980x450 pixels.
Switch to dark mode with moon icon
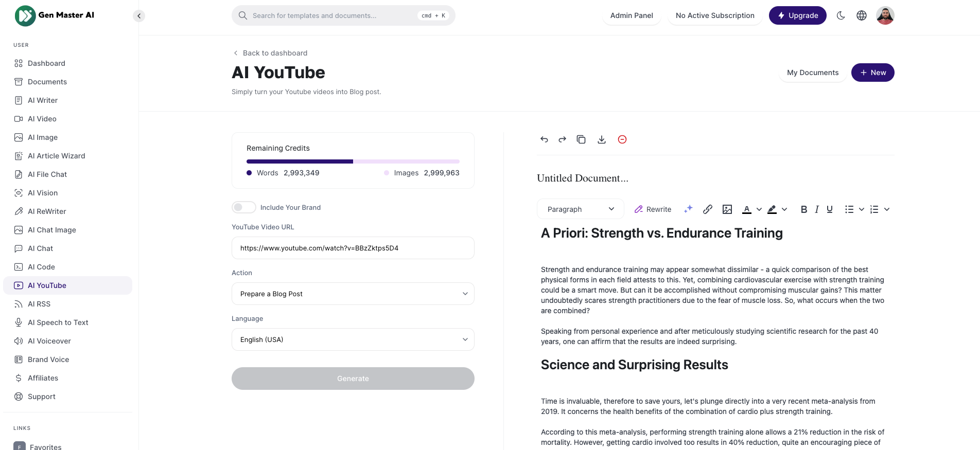click(x=841, y=15)
